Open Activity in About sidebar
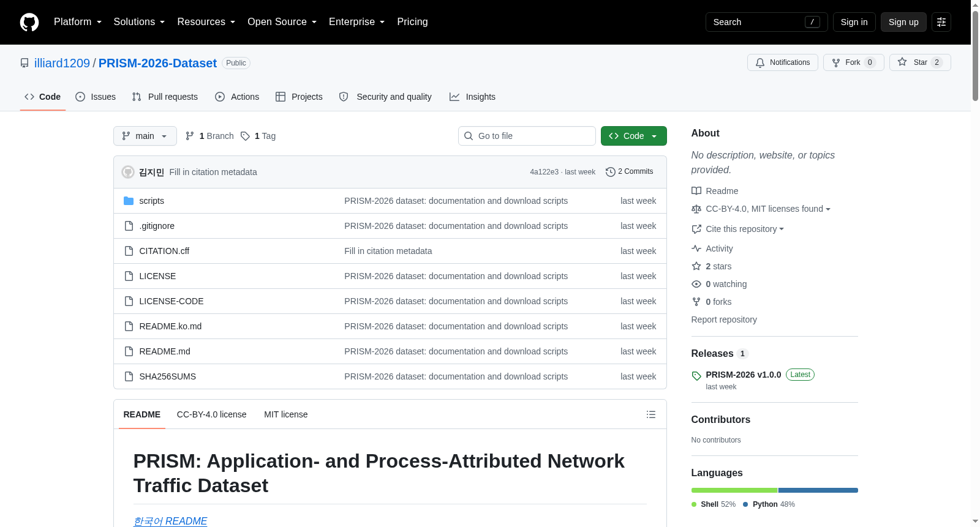The width and height of the screenshot is (980, 527). coord(712,249)
